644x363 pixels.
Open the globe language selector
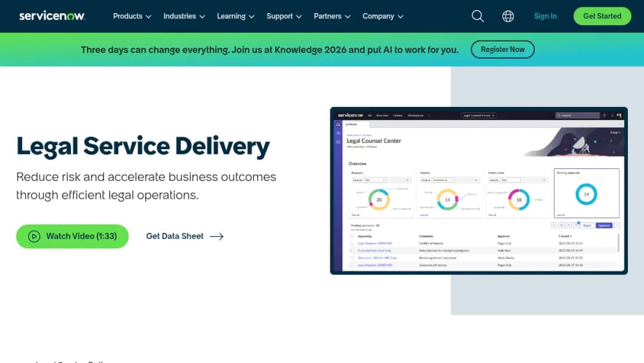[508, 16]
